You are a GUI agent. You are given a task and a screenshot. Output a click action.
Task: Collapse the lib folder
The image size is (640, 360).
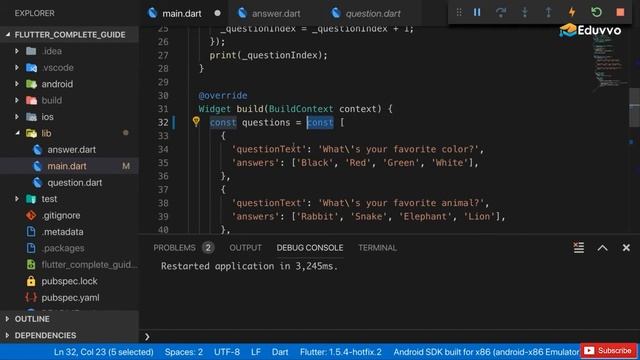pos(18,133)
